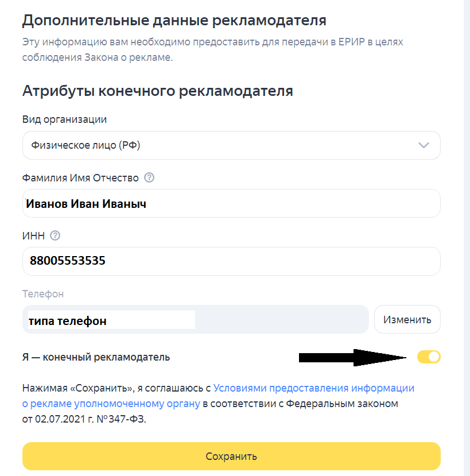Click the Я — конечный рекламодатель label

point(96,357)
